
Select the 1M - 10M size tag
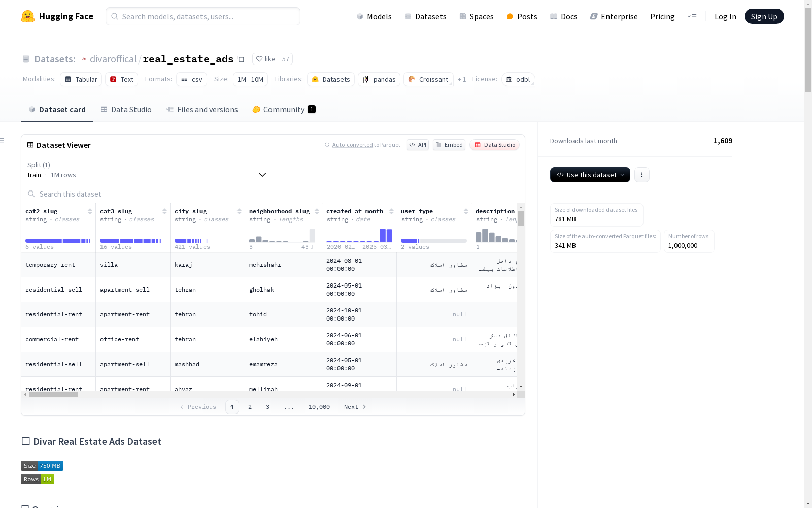click(250, 79)
